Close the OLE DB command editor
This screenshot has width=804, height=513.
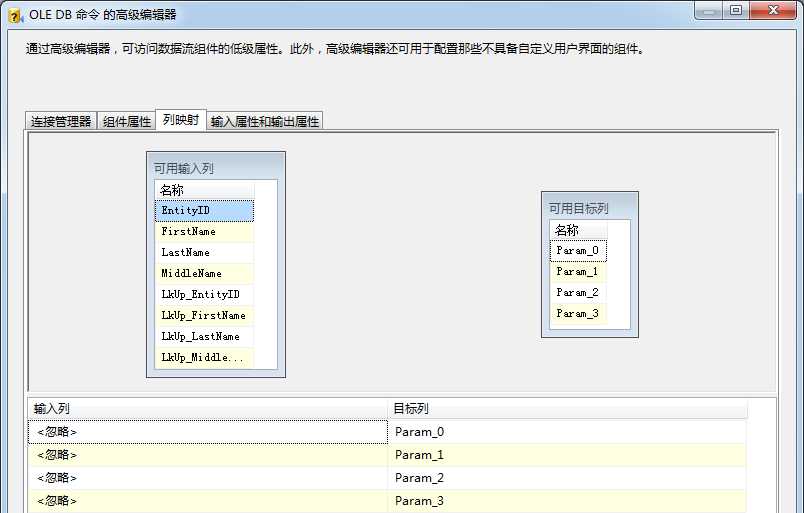tap(773, 10)
